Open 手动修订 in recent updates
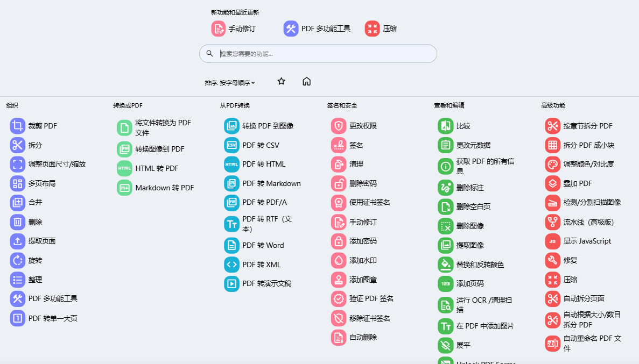639x364 pixels. pyautogui.click(x=234, y=28)
